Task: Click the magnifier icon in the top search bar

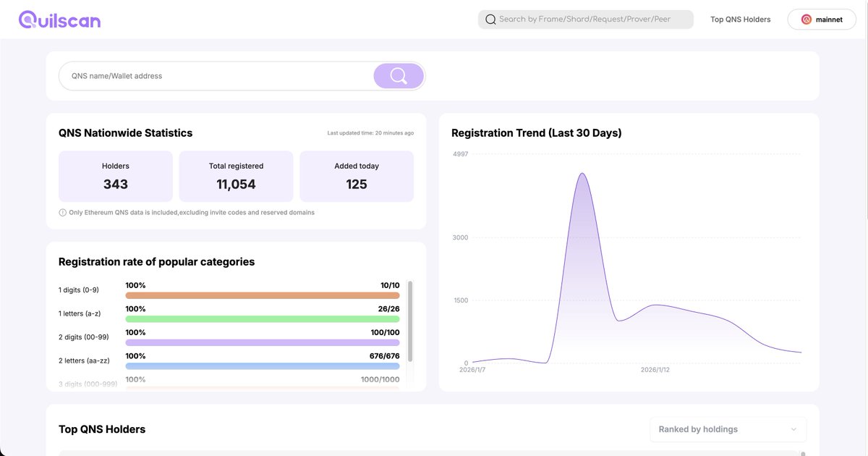Action: [490, 20]
